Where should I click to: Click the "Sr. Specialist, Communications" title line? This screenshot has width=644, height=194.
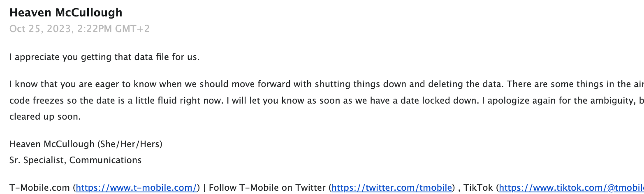point(75,160)
